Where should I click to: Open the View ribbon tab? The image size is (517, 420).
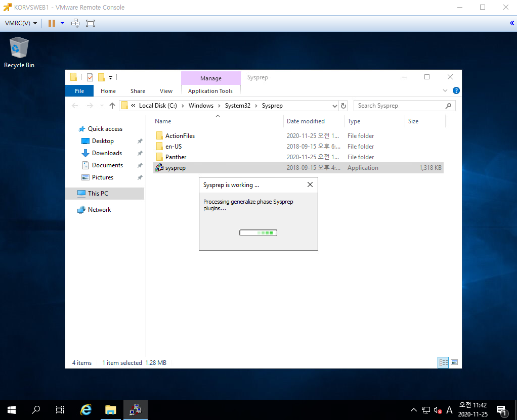coord(166,91)
